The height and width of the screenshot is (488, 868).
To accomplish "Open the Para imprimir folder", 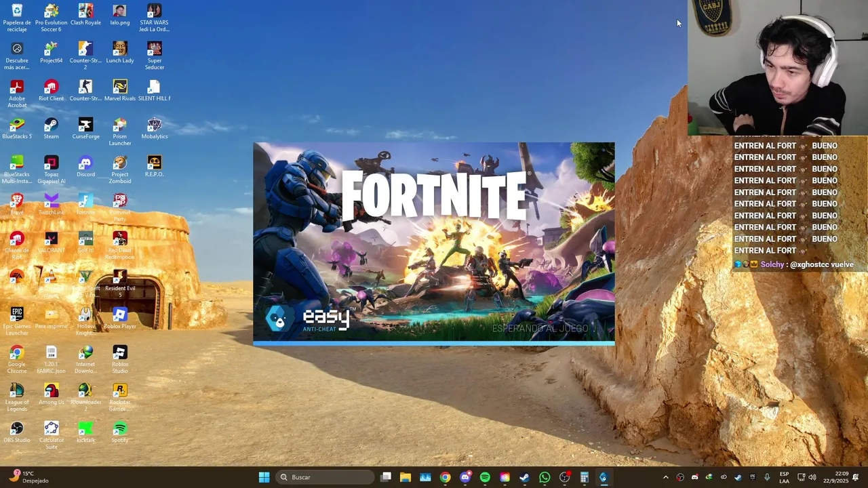I will (51, 319).
